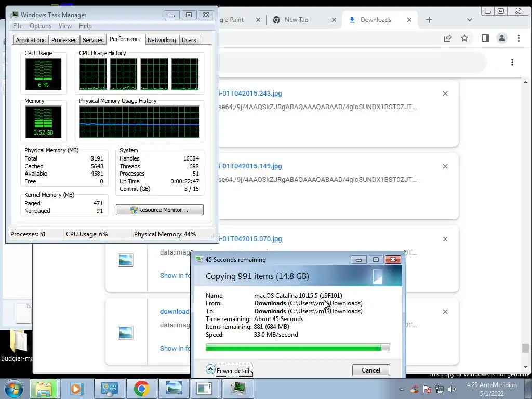The width and height of the screenshot is (532, 399).
Task: Click the image thumbnail of the 070.jpg download
Action: click(x=126, y=260)
